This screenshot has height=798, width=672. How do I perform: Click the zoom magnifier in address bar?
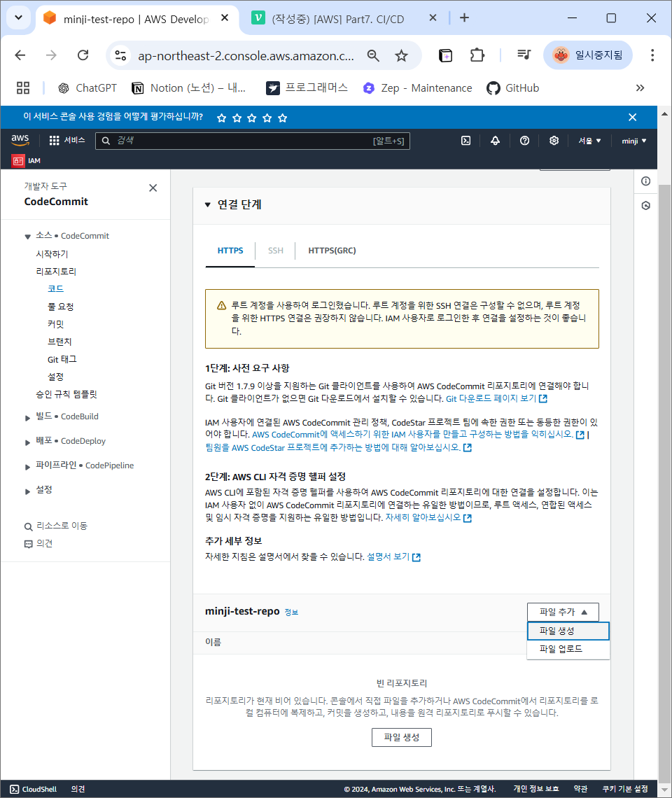[373, 55]
